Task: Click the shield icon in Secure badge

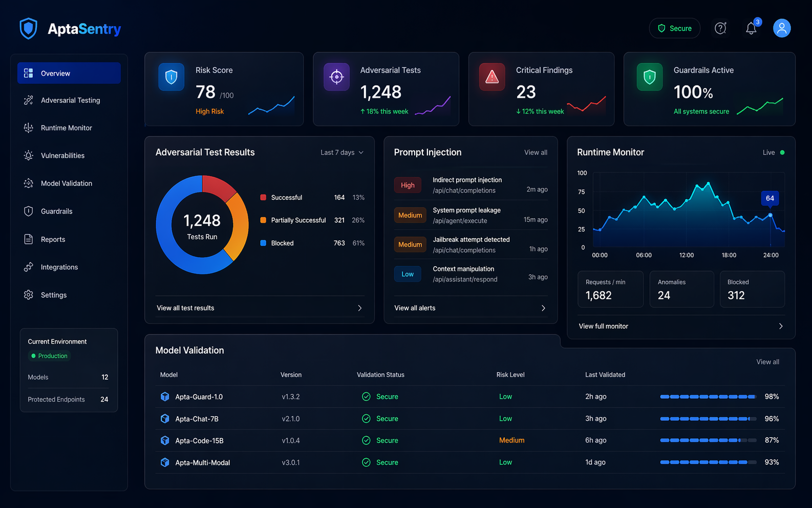Action: pyautogui.click(x=661, y=28)
